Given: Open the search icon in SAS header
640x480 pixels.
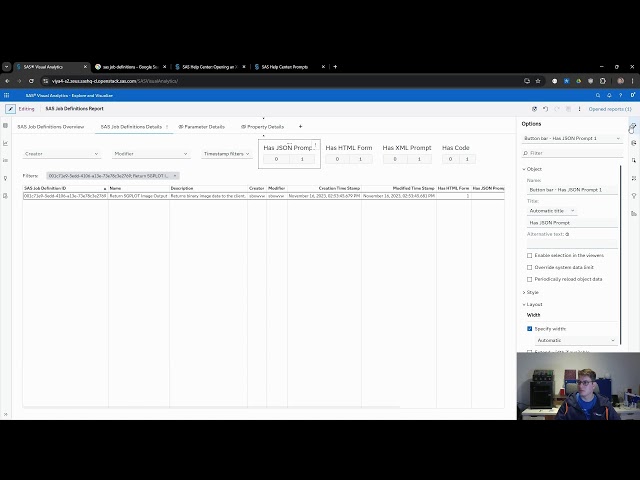Looking at the screenshot, I should pos(598,95).
